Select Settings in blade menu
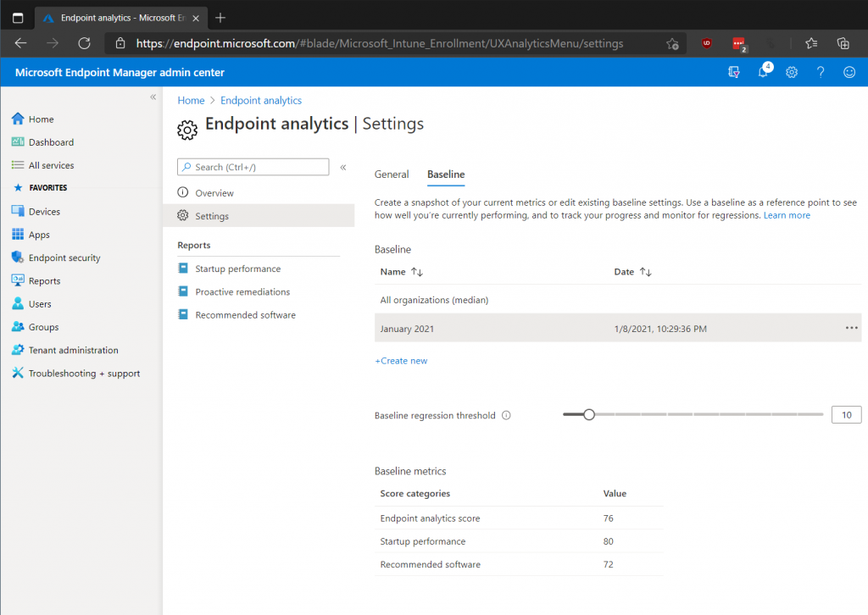Viewport: 868px width, 615px height. click(259, 216)
